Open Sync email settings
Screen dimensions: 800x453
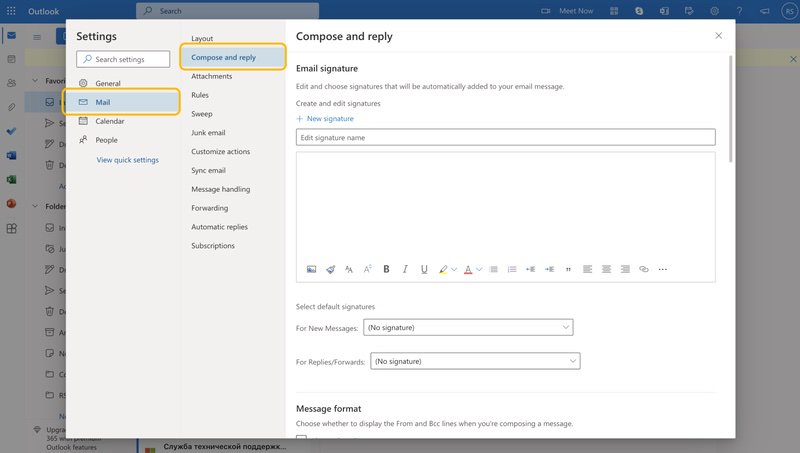[x=208, y=170]
